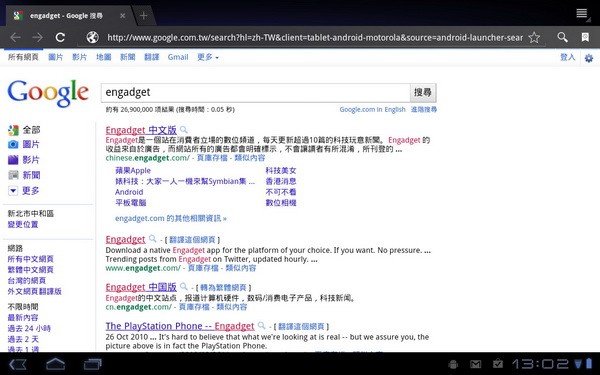
Task: Go forward with the browser forward arrow
Action: (38, 37)
